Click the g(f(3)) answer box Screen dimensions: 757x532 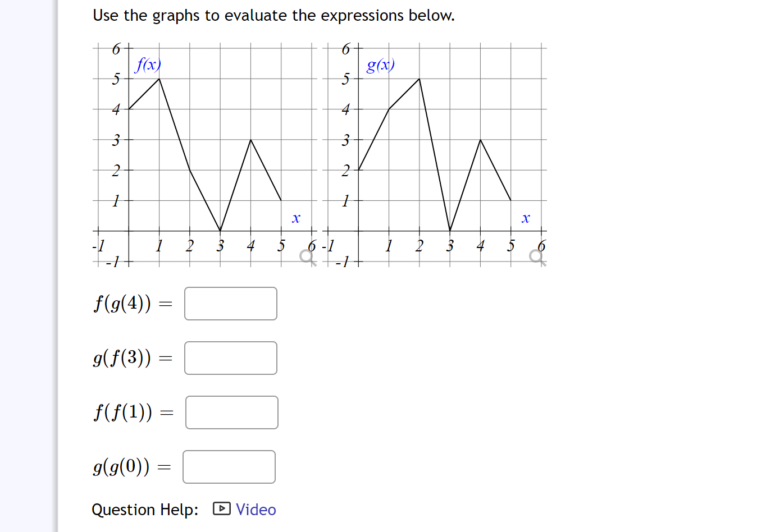230,357
